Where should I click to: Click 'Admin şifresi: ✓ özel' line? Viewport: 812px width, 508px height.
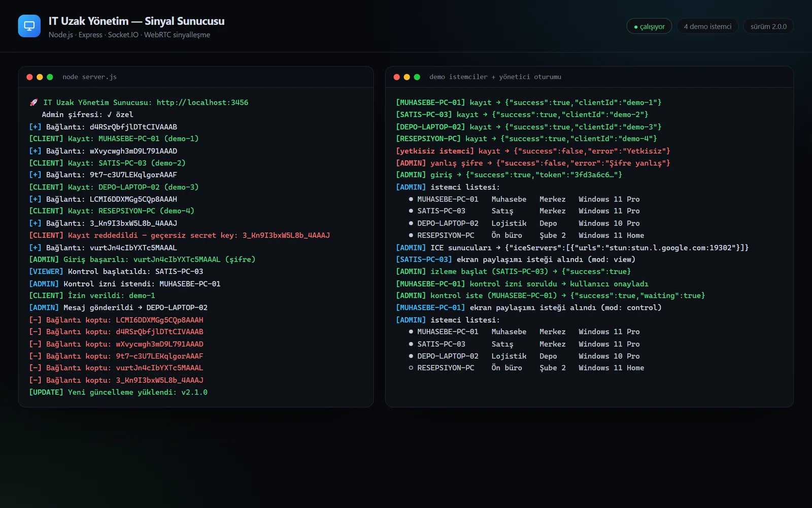(87, 115)
